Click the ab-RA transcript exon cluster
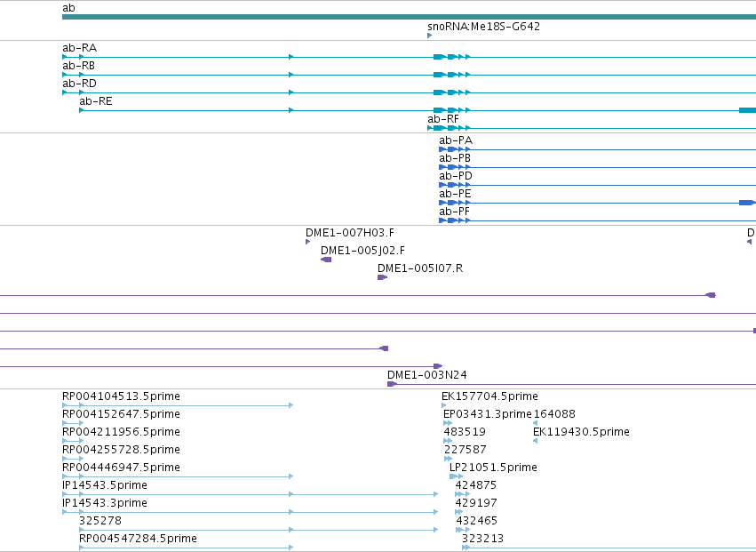Viewport: 756px width, 552px height. [451, 57]
